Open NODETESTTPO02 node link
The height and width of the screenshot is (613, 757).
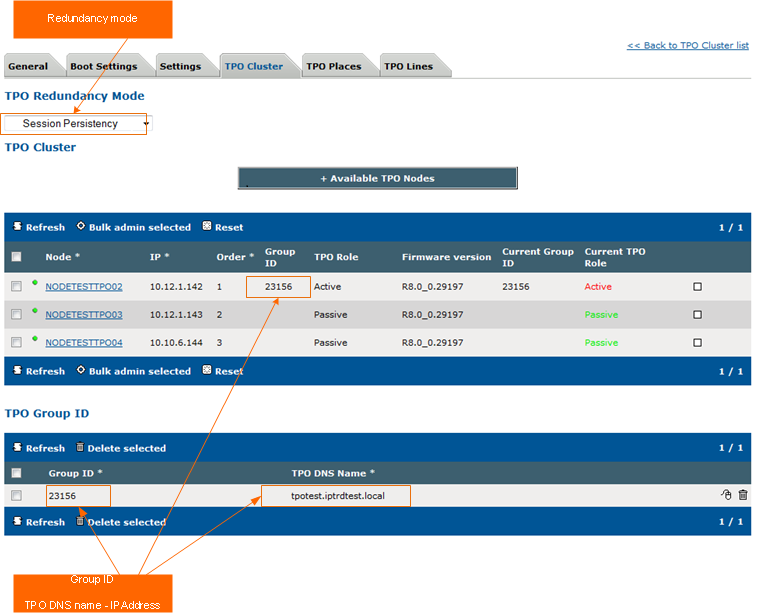84,287
